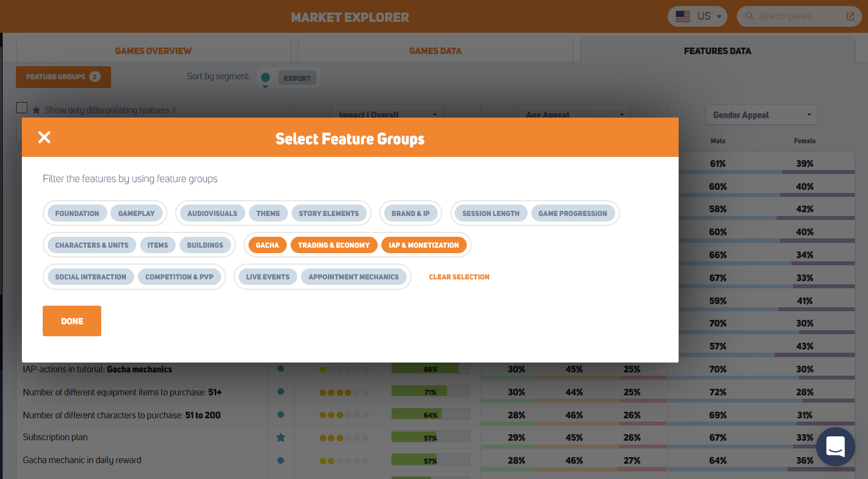Toggle the Gameplay feature group

tap(136, 213)
